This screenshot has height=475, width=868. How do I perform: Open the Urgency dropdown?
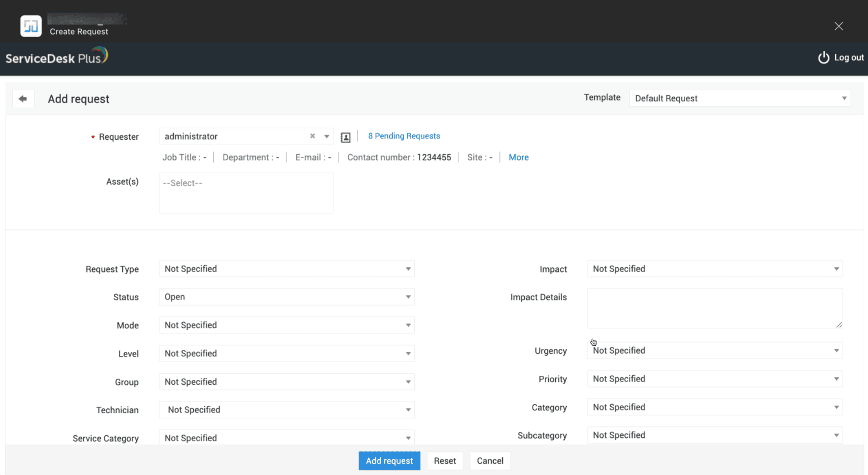pos(714,351)
